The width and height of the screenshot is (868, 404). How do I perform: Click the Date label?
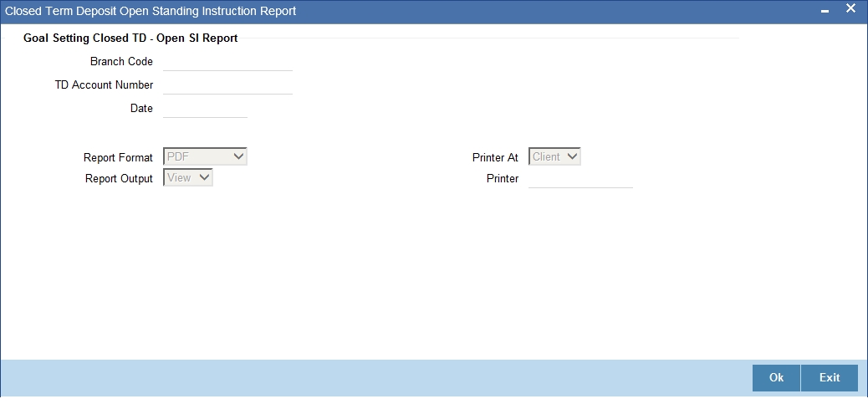pyautogui.click(x=141, y=109)
